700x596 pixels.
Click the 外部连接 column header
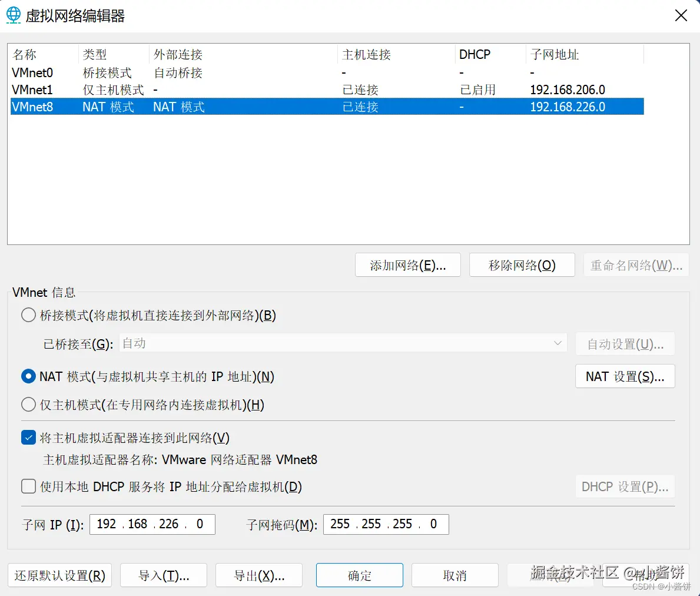point(243,54)
